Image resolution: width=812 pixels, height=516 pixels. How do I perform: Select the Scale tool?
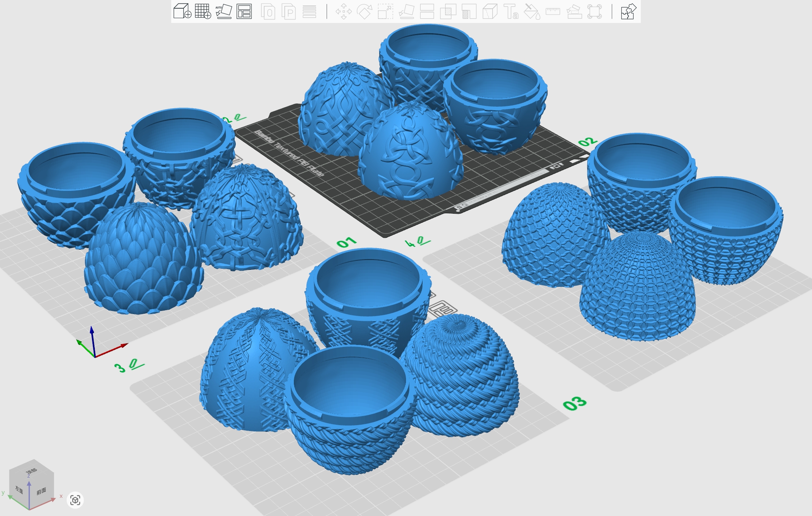(385, 11)
